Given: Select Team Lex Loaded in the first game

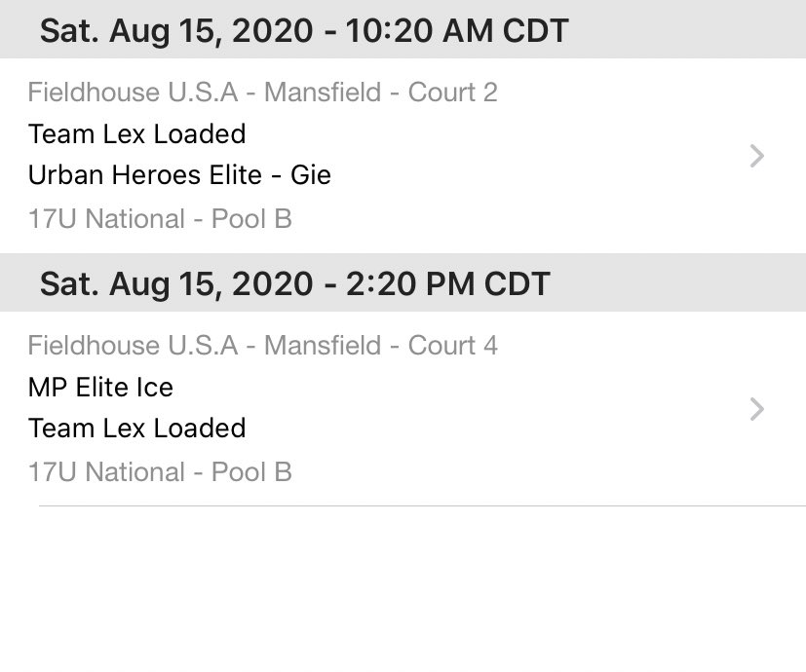Looking at the screenshot, I should [x=136, y=134].
